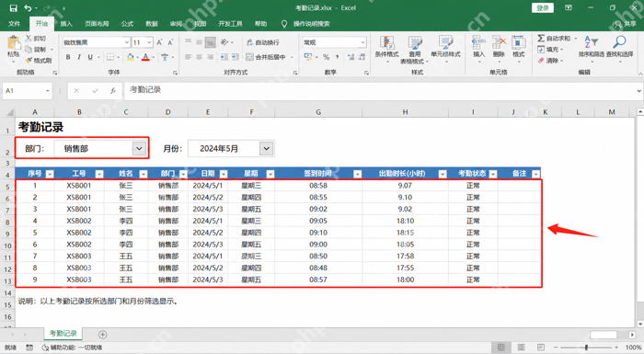Toggle Wrap Text (自动换行)

point(263,42)
